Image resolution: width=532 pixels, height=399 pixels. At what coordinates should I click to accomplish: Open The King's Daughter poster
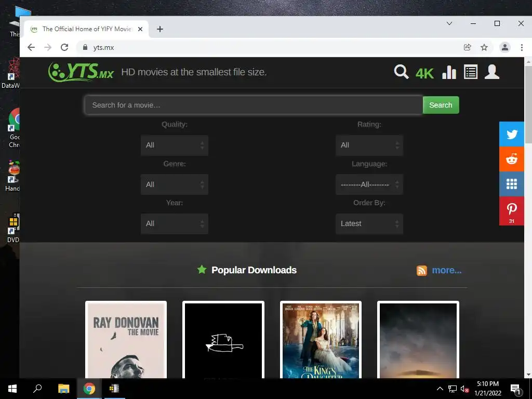pos(321,340)
